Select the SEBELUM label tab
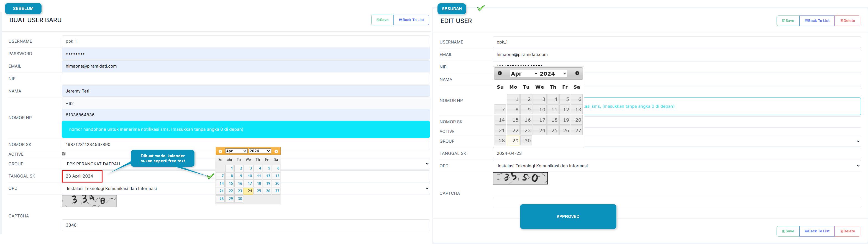This screenshot has height=244, width=868. coord(23,8)
